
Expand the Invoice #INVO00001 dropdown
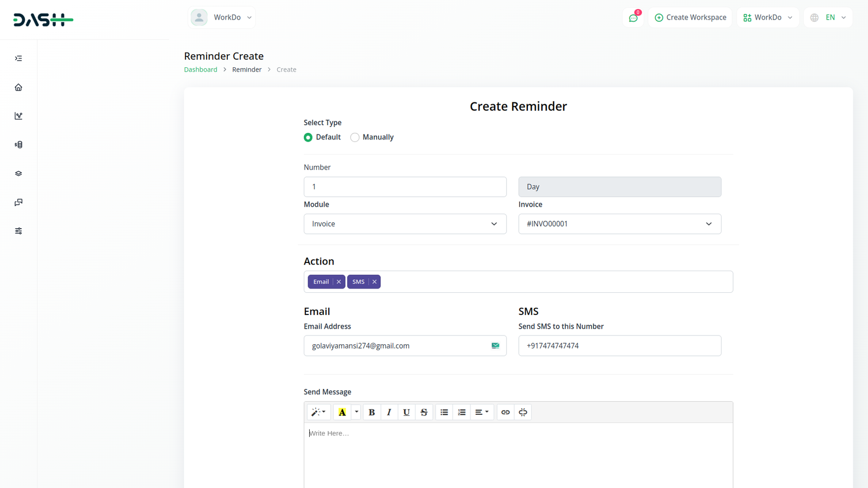click(620, 224)
